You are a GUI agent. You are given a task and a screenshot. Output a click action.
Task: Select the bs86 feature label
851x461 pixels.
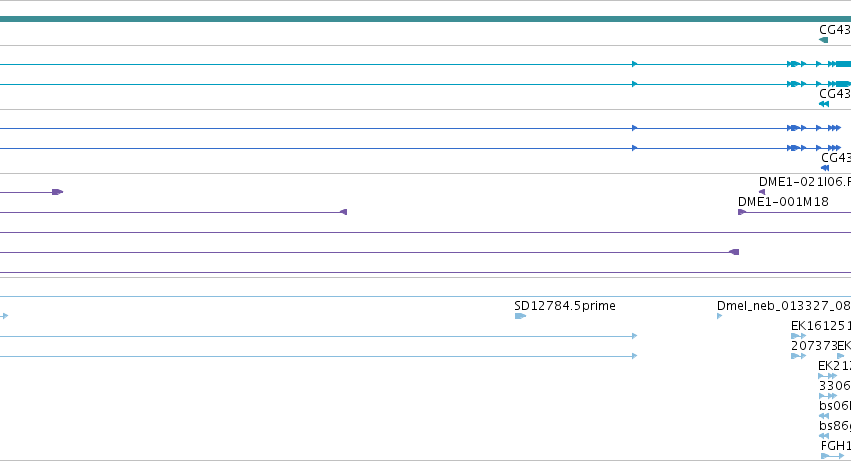click(x=835, y=426)
